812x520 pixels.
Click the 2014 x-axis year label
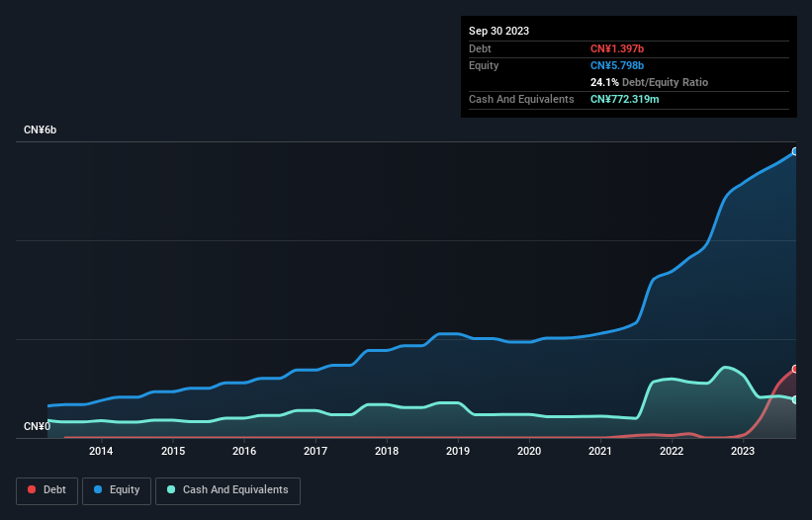(x=101, y=451)
